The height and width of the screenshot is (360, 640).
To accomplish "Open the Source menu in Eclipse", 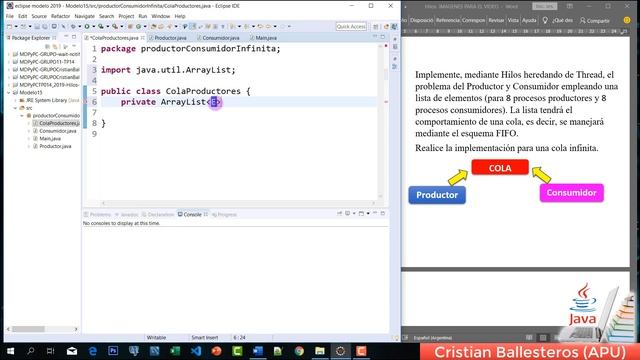I will (39, 16).
